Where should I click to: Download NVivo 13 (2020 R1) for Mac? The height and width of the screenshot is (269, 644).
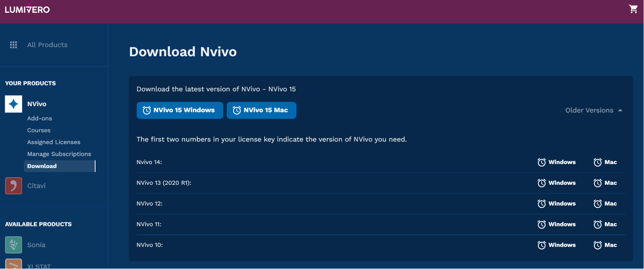point(605,183)
